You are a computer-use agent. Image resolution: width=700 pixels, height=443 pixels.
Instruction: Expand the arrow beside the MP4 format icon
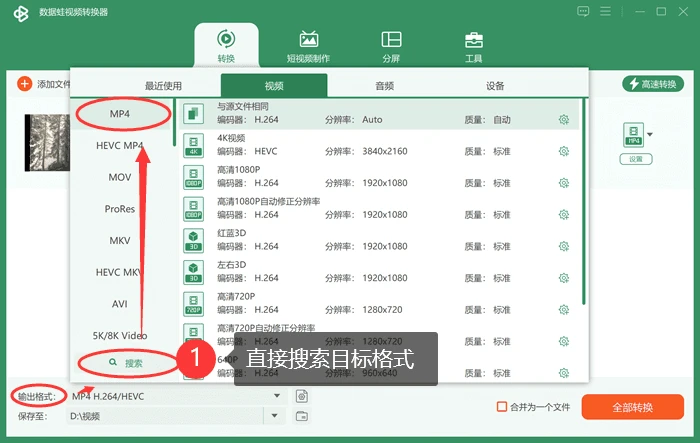650,134
